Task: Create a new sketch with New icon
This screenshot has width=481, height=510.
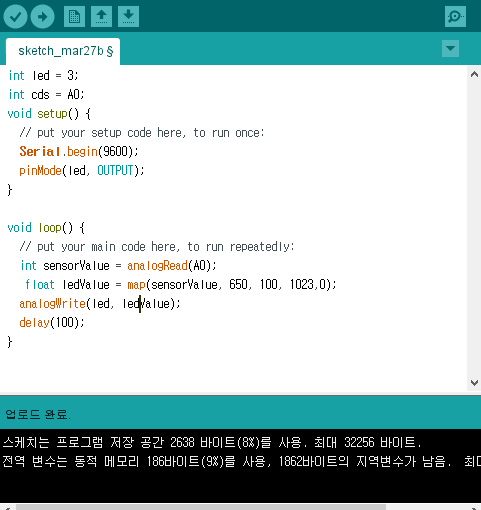Action: pos(74,16)
